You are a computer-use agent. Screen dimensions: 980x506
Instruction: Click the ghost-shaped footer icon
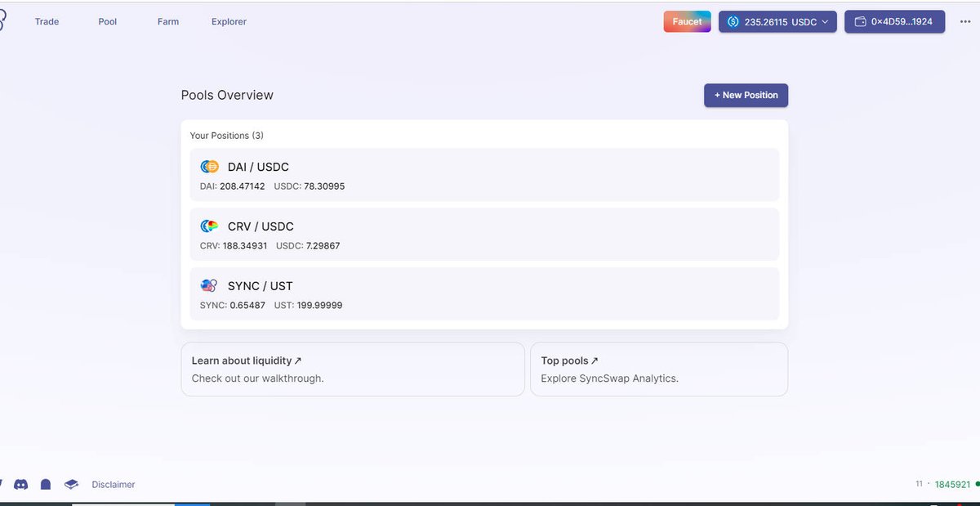[46, 484]
